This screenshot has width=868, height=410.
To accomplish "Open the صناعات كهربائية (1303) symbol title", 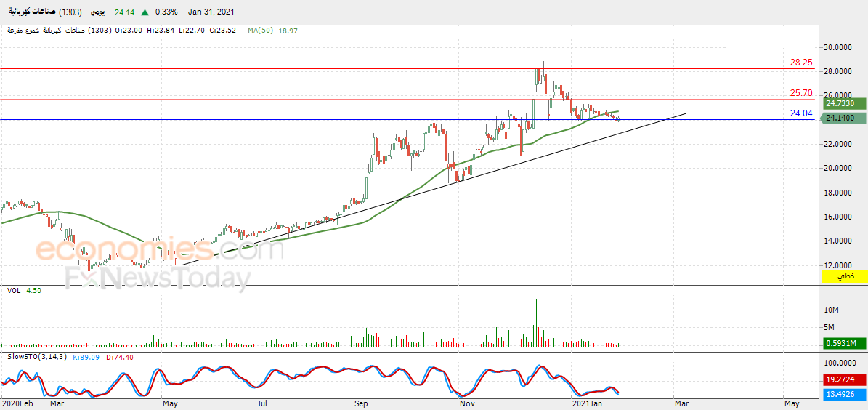I will [46, 12].
